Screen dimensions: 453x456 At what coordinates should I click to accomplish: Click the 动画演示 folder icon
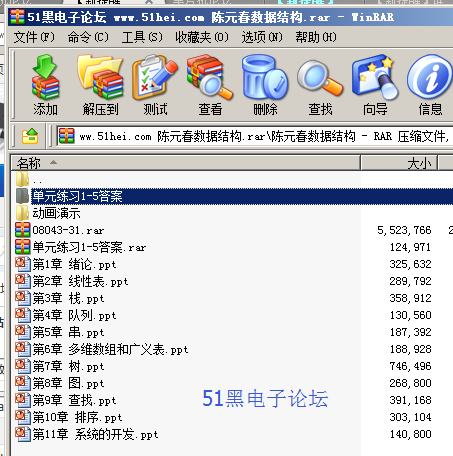click(x=22, y=213)
